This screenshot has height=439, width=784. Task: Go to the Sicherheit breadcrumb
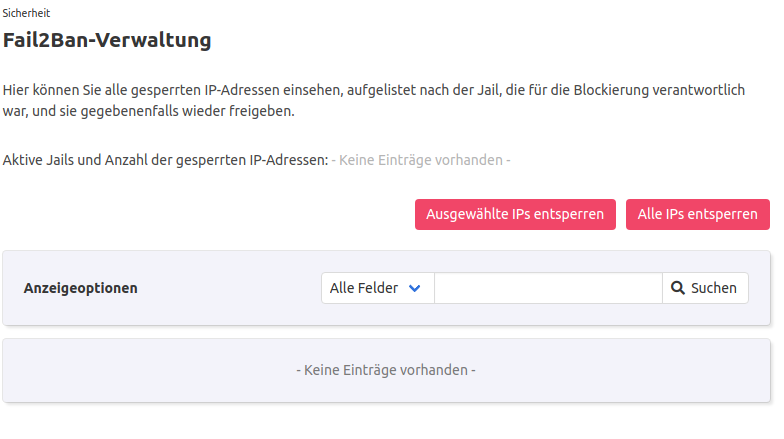pyautogui.click(x=27, y=13)
